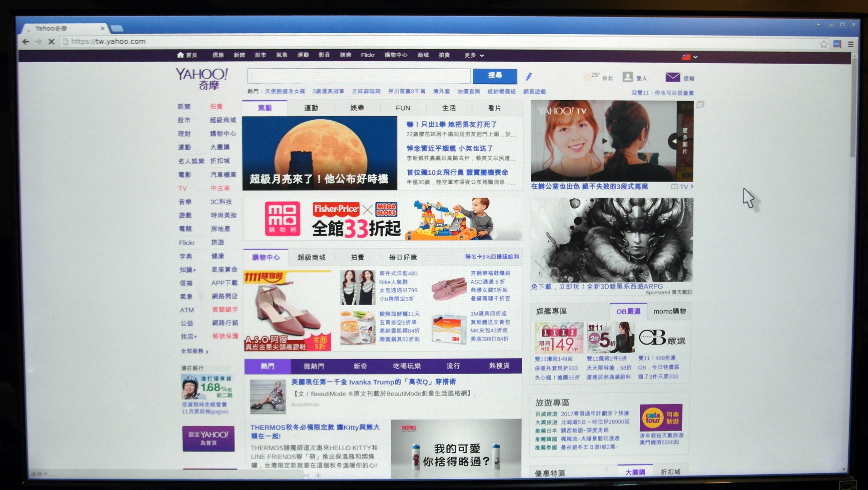Click the 更多影片 arrow on the video
Screen dimensions: 868x490
coord(673,141)
